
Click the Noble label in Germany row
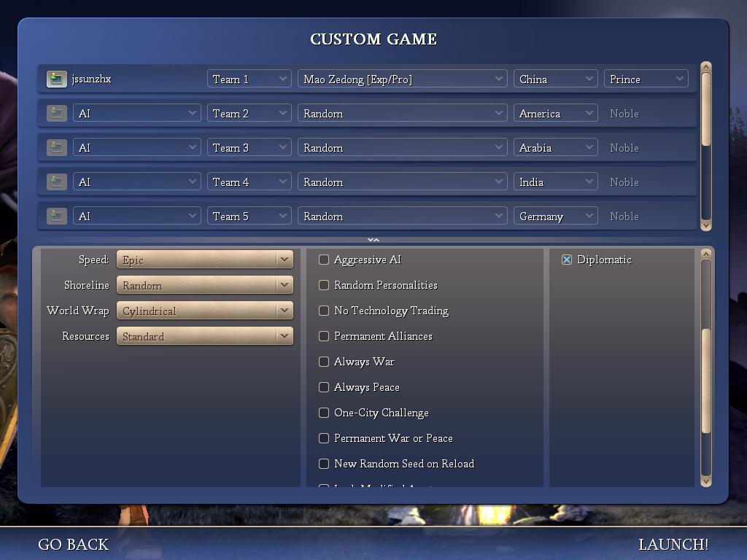pos(624,216)
